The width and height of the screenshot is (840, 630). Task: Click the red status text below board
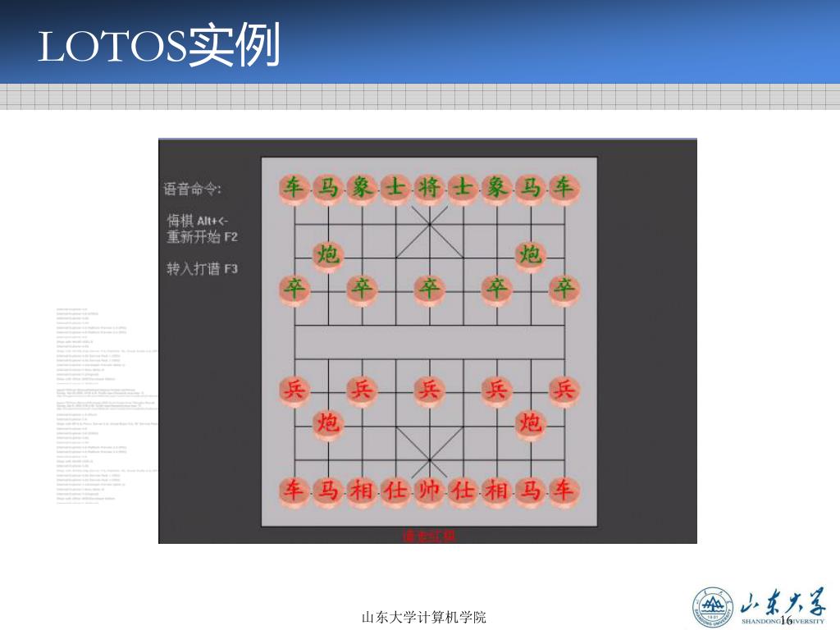click(x=428, y=536)
